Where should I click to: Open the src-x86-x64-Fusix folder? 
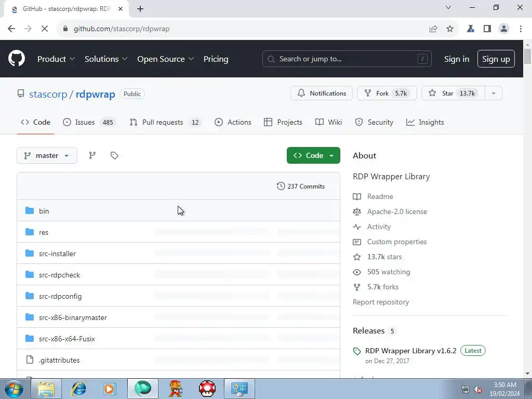tap(67, 339)
